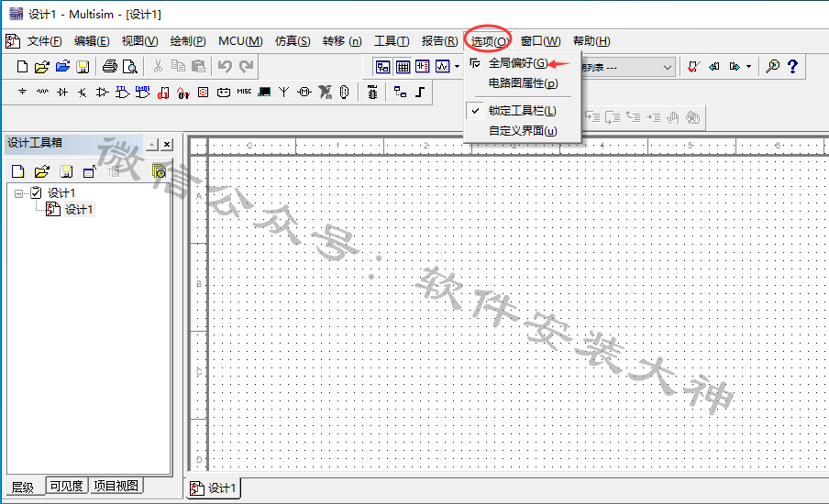Screen dimensions: 829x504
Task: Click the yellow open file folder icon
Action: click(x=42, y=67)
